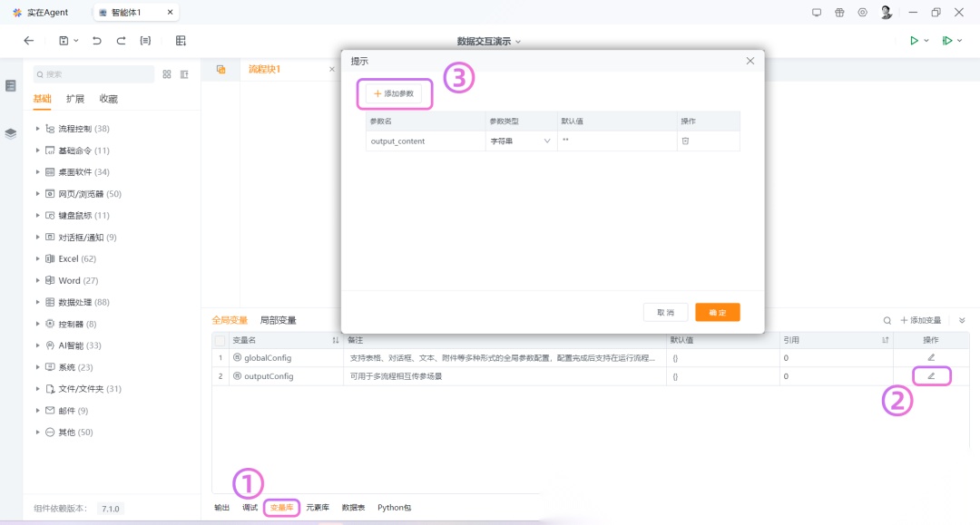Open the debug run options dropdown arrow

click(960, 41)
